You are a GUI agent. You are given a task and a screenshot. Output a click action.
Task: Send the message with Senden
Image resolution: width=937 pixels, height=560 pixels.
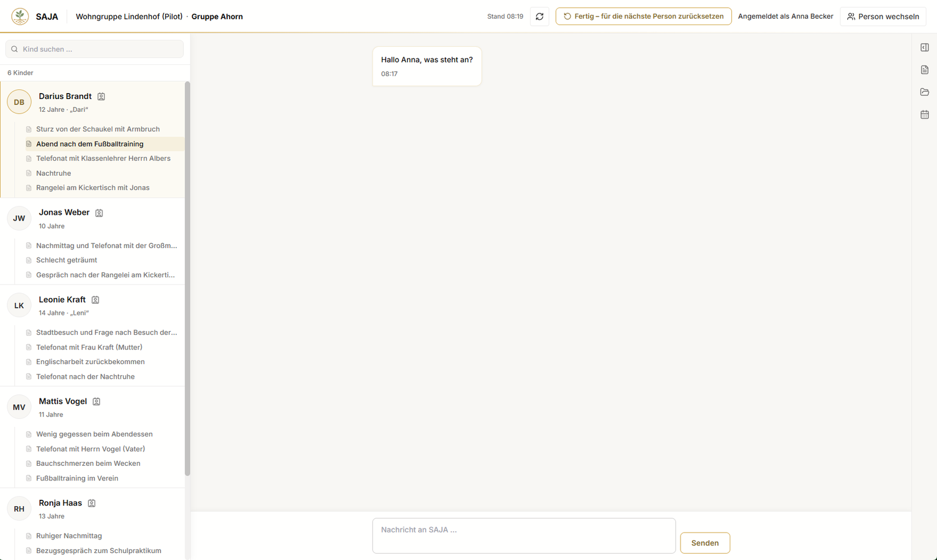705,543
